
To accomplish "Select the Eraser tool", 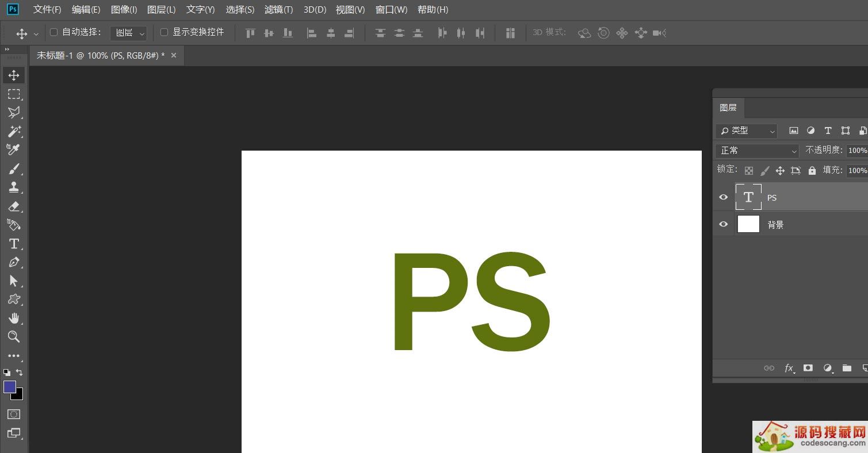I will [14, 206].
